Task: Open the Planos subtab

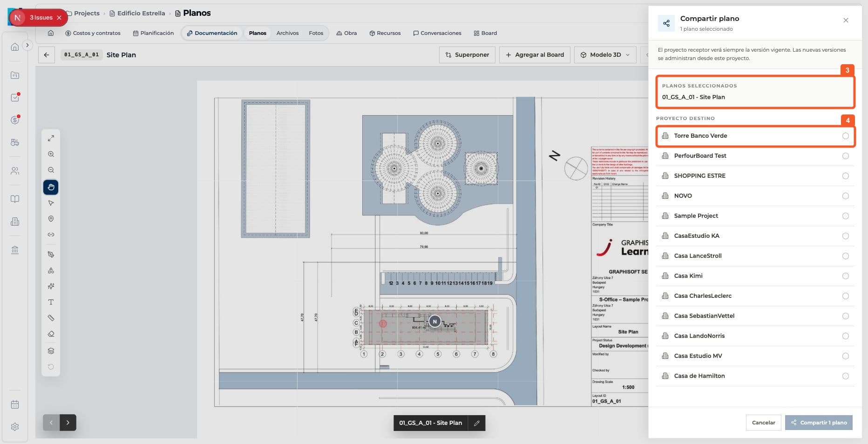Action: tap(258, 33)
